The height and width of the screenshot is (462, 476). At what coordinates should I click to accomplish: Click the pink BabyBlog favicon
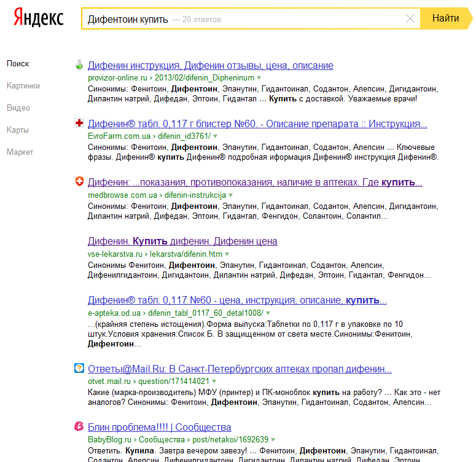pyautogui.click(x=79, y=426)
